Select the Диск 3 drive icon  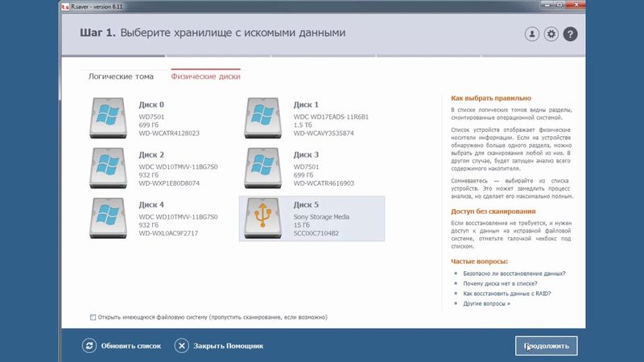[x=263, y=168]
